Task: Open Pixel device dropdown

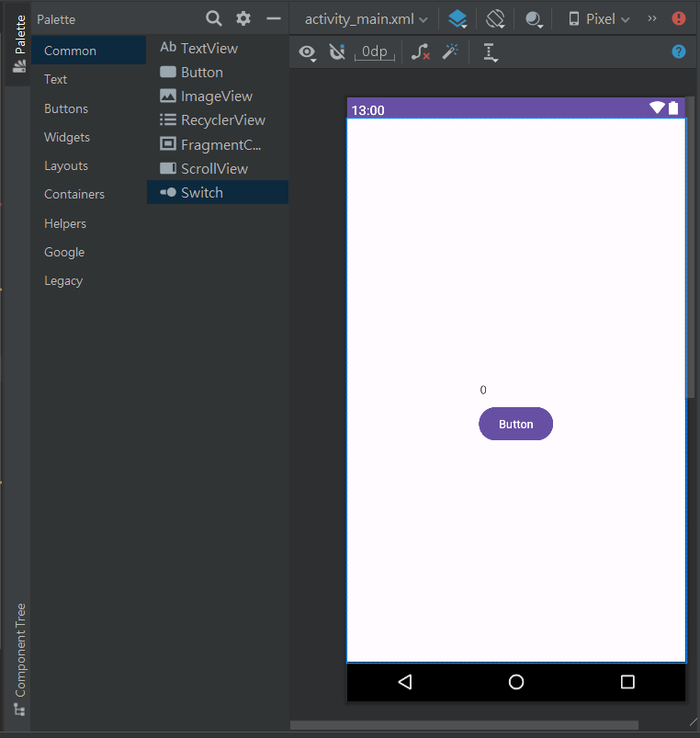Action: click(599, 19)
